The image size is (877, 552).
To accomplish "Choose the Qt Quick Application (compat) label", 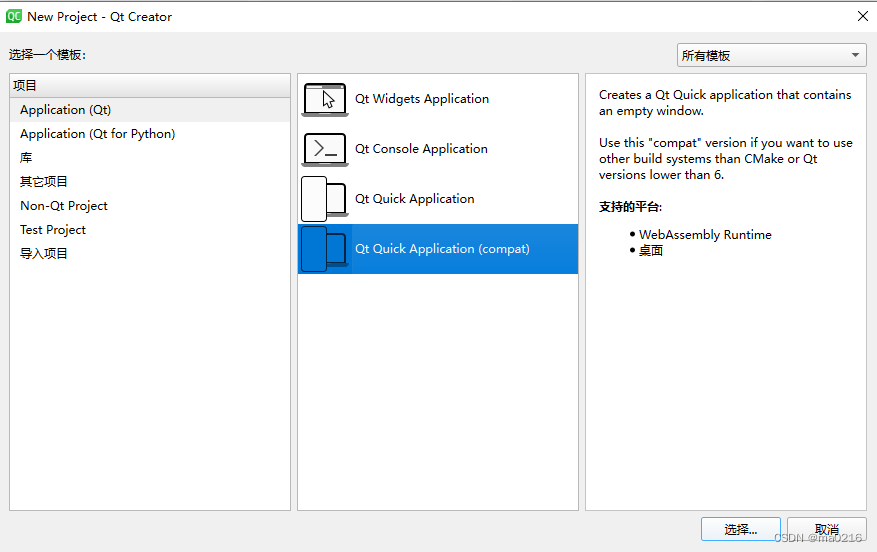I will (x=442, y=249).
